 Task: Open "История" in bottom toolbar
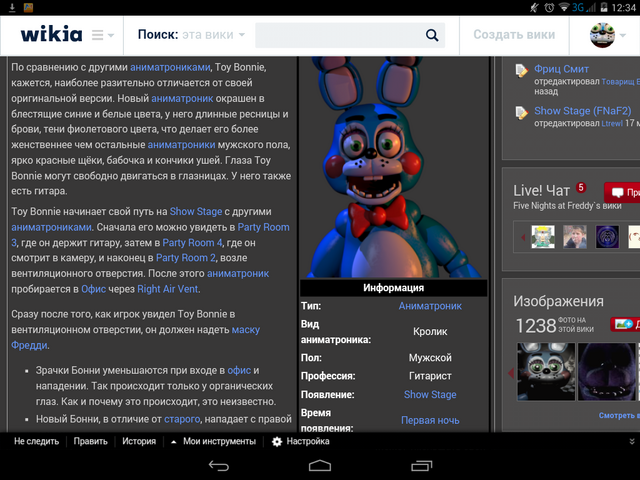click(139, 441)
